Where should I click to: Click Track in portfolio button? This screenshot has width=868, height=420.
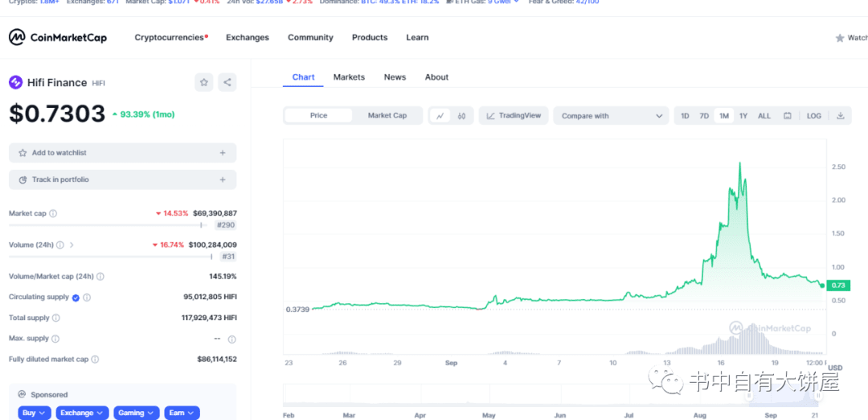point(122,179)
